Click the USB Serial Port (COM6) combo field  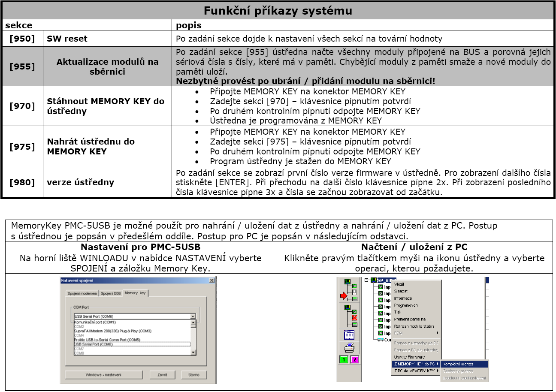(x=135, y=316)
